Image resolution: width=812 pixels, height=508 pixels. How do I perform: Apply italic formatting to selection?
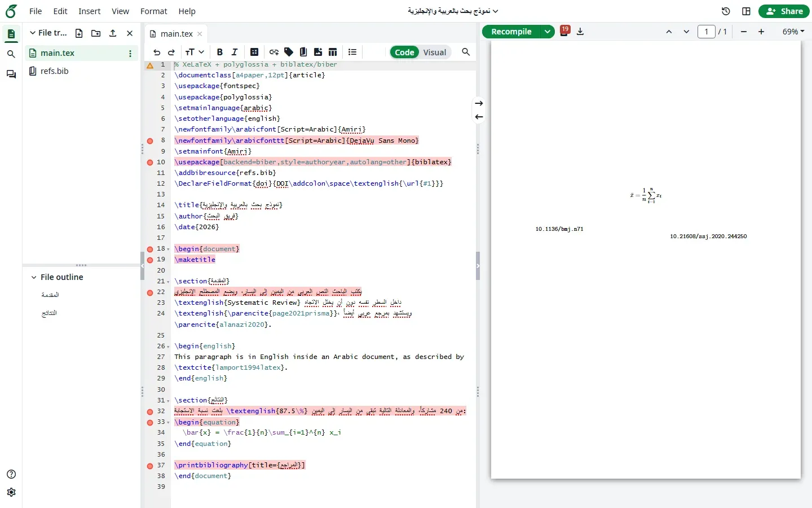coord(235,52)
